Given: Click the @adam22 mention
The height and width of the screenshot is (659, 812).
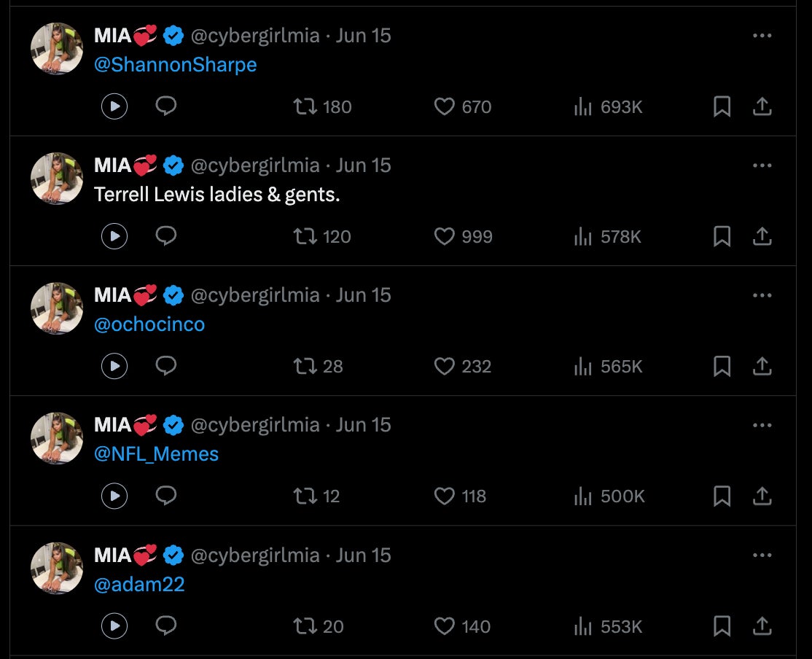Looking at the screenshot, I should coord(139,584).
